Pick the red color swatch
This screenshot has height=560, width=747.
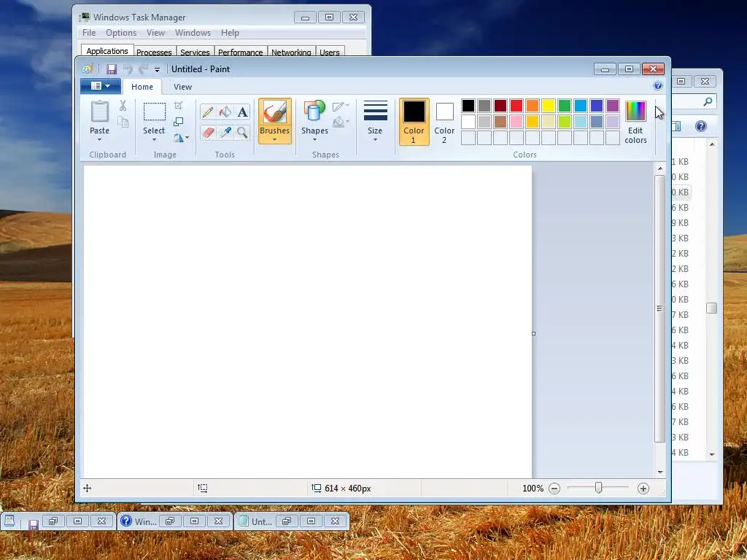(516, 106)
